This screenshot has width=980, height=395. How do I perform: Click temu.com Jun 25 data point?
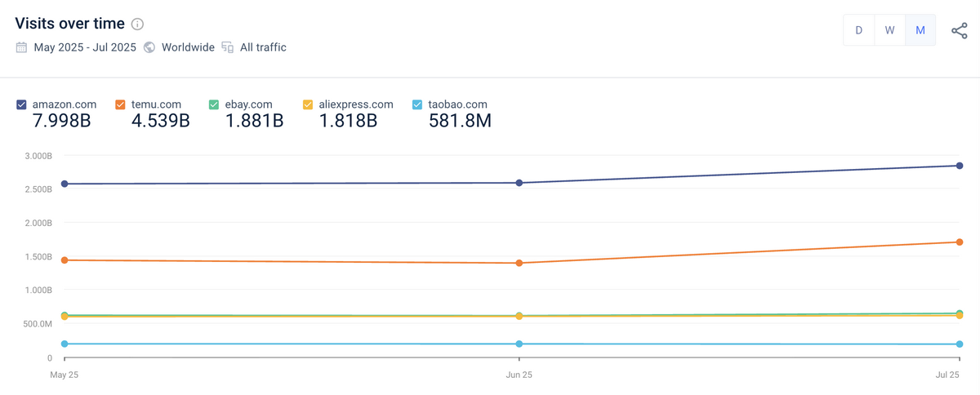(519, 263)
